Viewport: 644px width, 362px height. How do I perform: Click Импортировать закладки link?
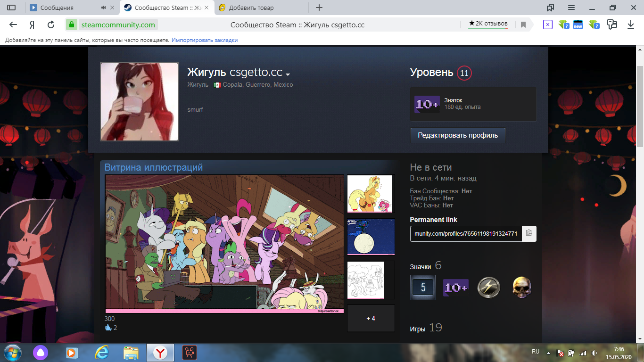click(205, 40)
